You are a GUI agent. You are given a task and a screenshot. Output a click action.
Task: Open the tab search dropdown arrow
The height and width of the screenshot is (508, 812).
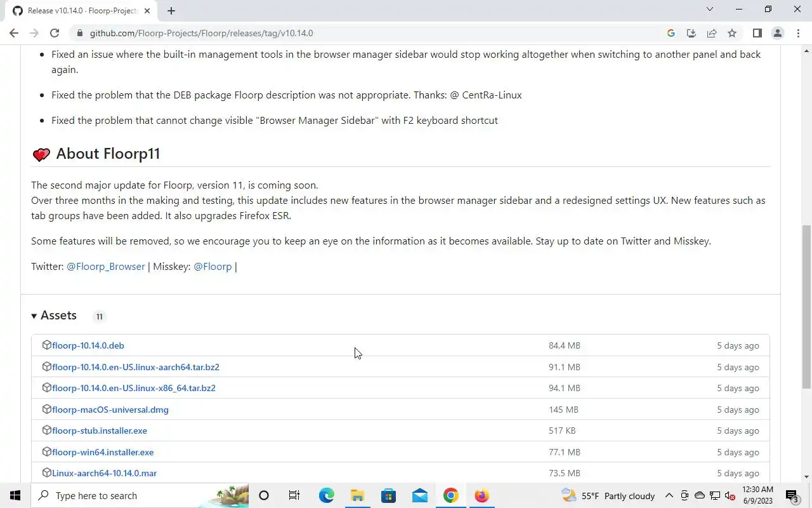coord(710,9)
